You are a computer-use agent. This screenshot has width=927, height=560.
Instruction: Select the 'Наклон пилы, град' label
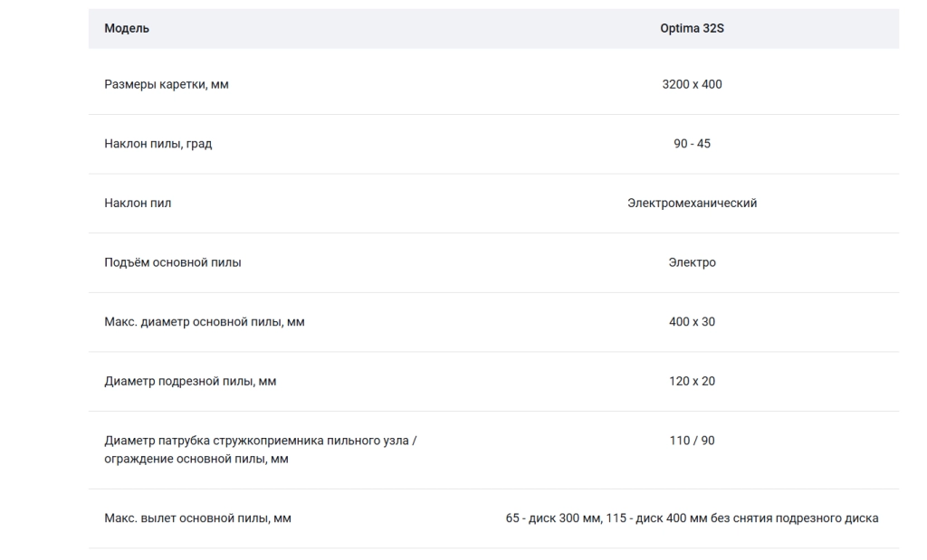pos(158,144)
